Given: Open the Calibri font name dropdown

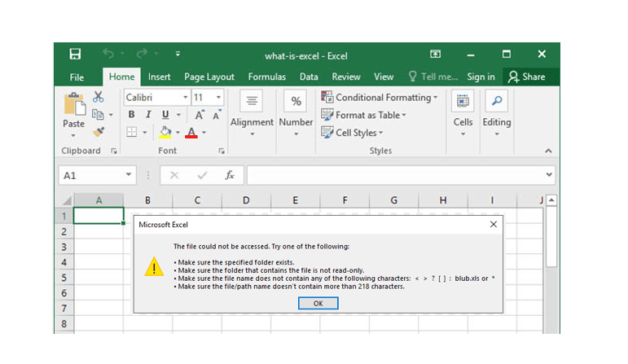Looking at the screenshot, I should coord(185,97).
